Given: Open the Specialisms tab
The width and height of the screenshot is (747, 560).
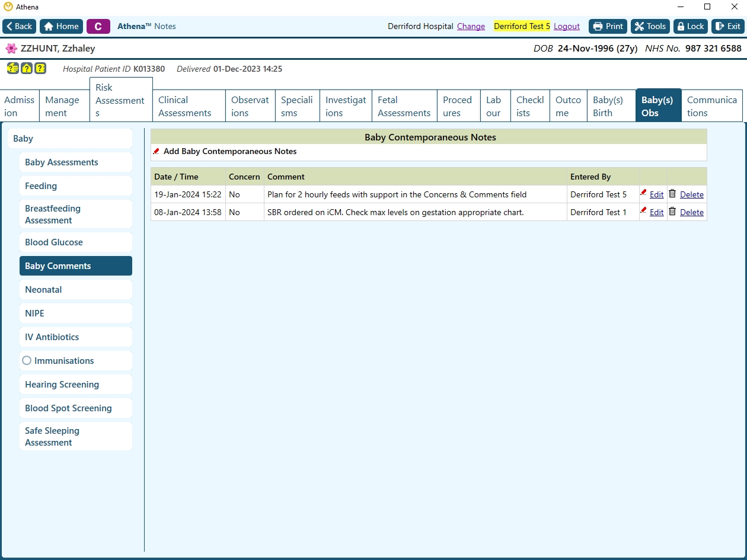Looking at the screenshot, I should pyautogui.click(x=297, y=106).
